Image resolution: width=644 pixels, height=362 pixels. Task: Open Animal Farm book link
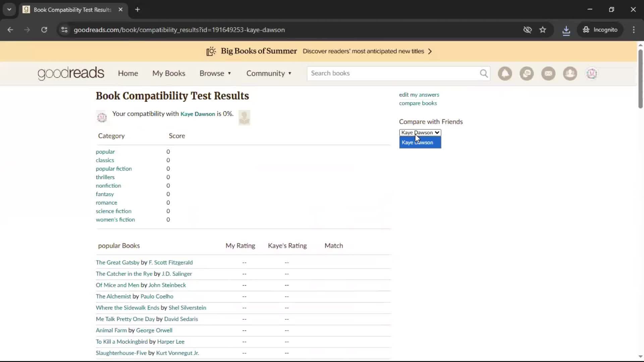(x=111, y=330)
